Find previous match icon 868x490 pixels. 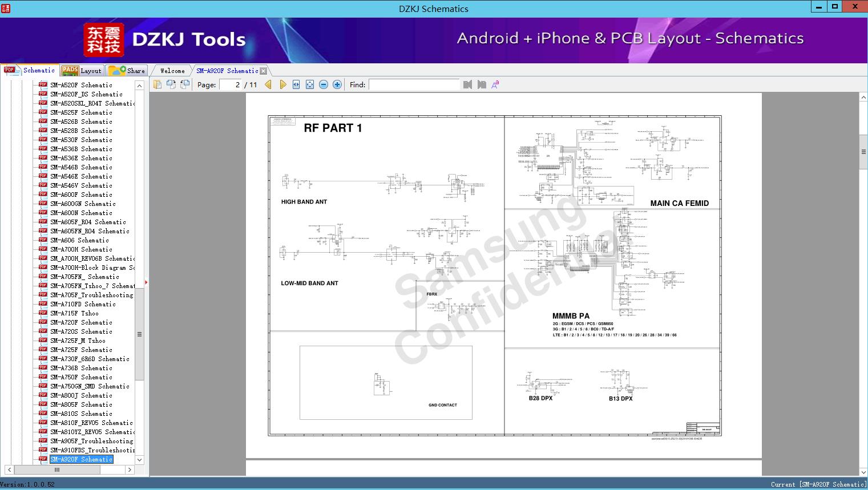pos(468,84)
